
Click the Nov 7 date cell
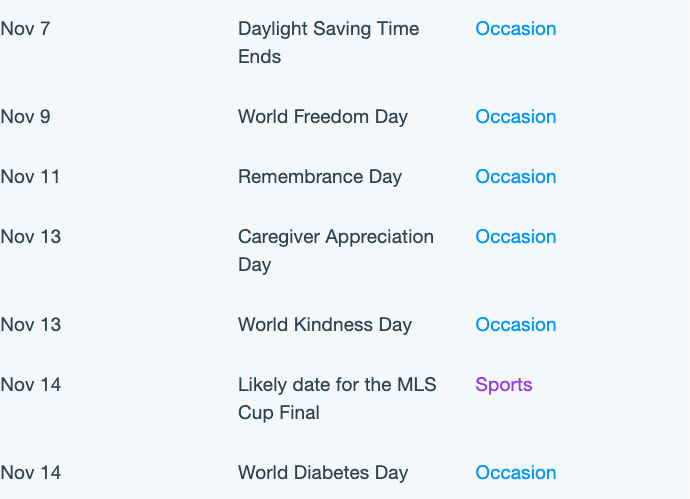26,29
